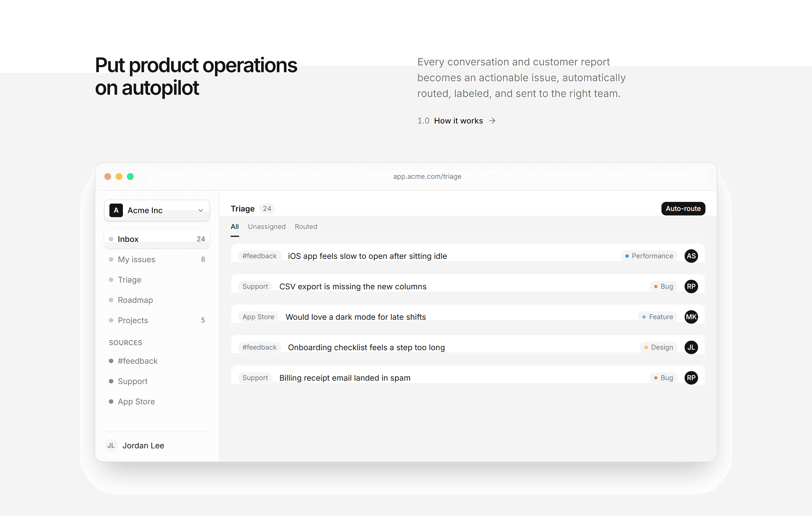
Task: Select the App Store source in sidebar
Action: click(x=157, y=401)
